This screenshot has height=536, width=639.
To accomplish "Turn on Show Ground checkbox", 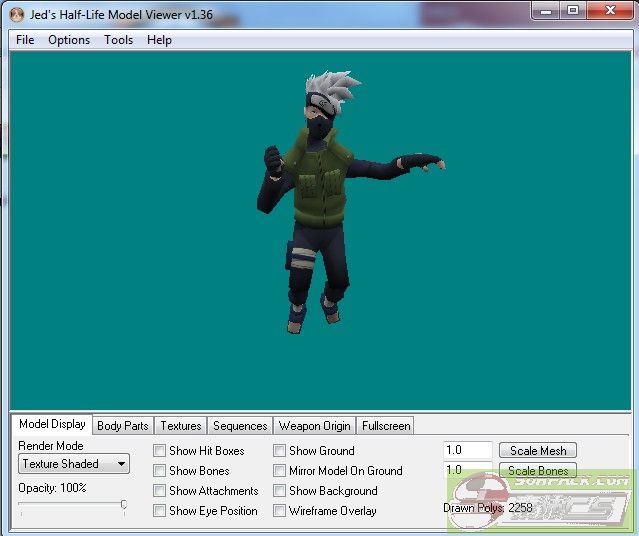I will click(280, 451).
